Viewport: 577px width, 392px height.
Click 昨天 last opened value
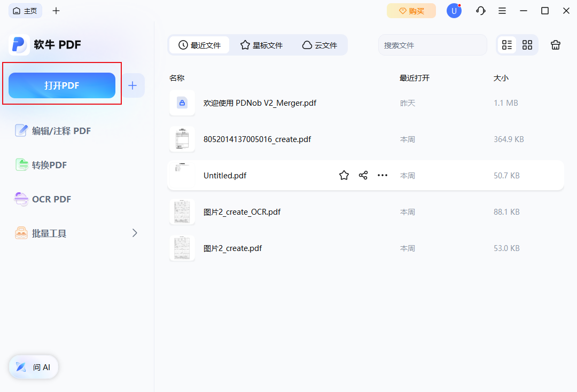(407, 103)
